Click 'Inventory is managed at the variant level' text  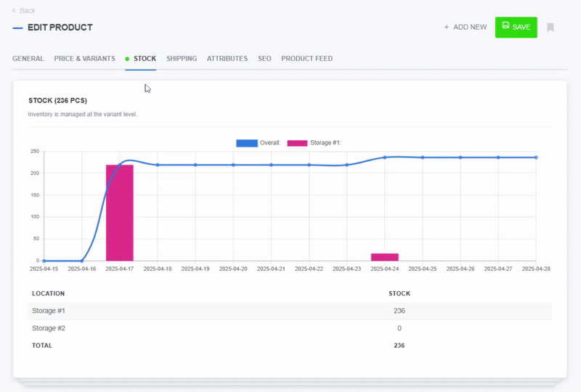point(83,115)
